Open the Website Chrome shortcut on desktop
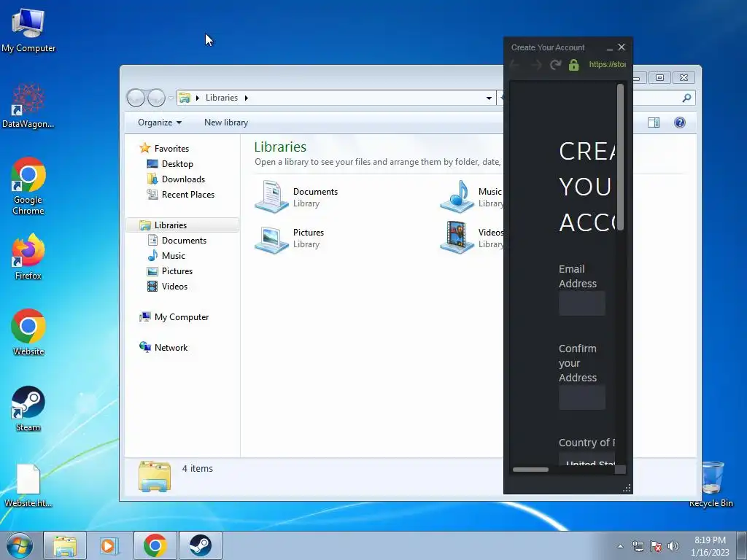Image resolution: width=747 pixels, height=560 pixels. tap(28, 332)
